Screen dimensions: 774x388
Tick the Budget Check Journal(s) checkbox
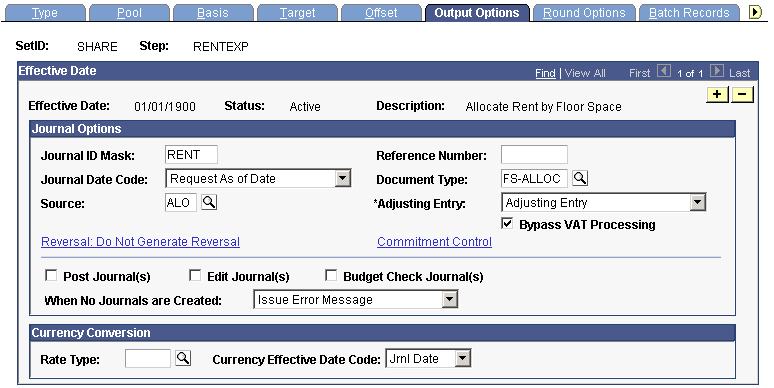click(331, 275)
